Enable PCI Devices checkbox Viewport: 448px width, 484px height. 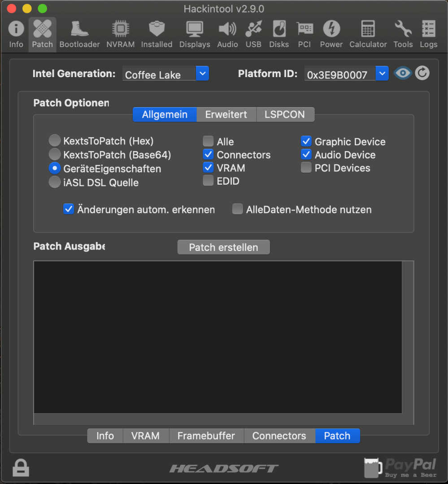coord(306,167)
